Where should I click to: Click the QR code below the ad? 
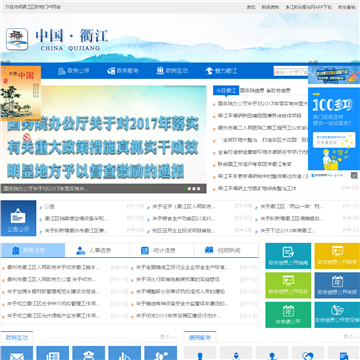(354, 175)
